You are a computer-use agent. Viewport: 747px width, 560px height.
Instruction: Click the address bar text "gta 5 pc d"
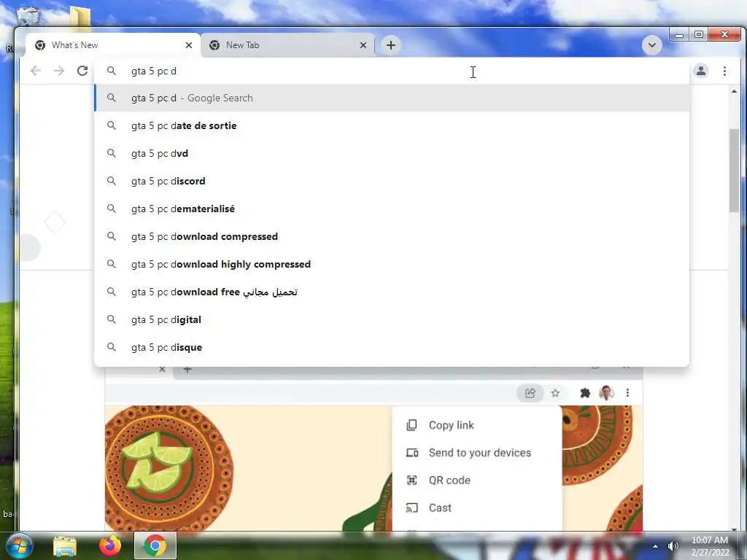[153, 71]
